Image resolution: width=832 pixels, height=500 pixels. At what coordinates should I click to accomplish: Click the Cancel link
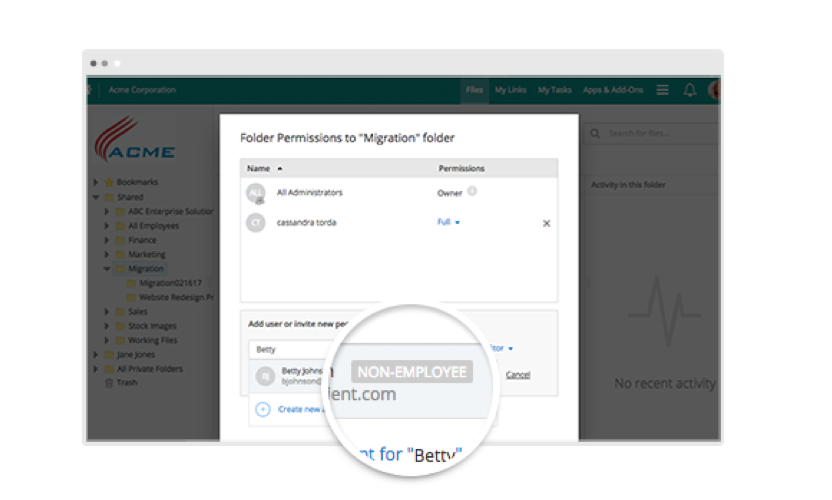pos(518,375)
